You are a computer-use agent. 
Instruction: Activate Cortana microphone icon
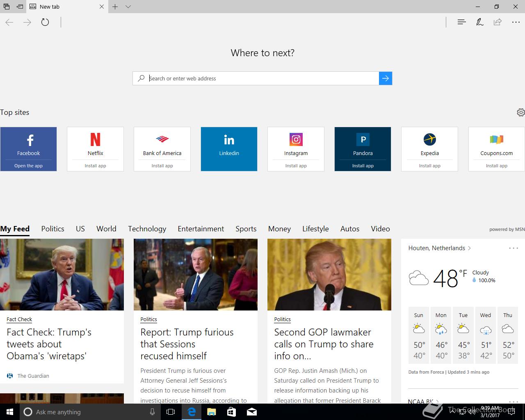pos(152,412)
